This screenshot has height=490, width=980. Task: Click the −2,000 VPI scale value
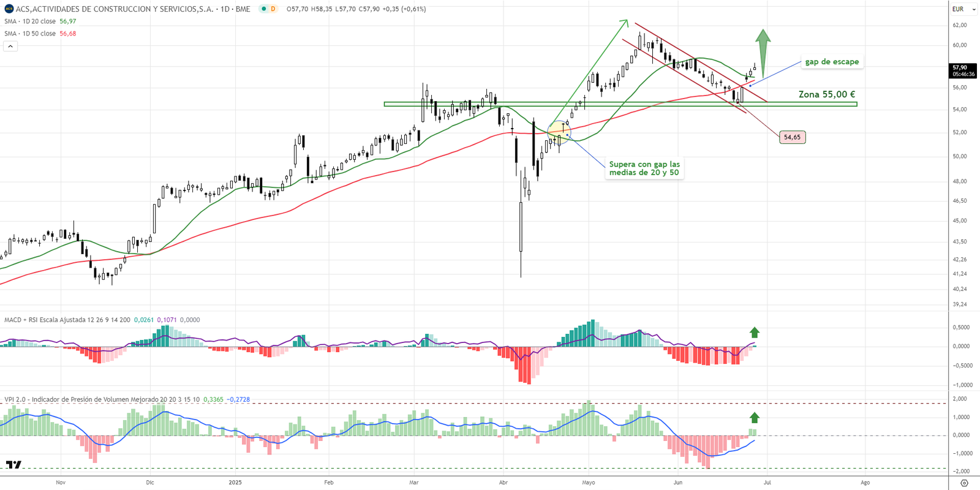(960, 472)
